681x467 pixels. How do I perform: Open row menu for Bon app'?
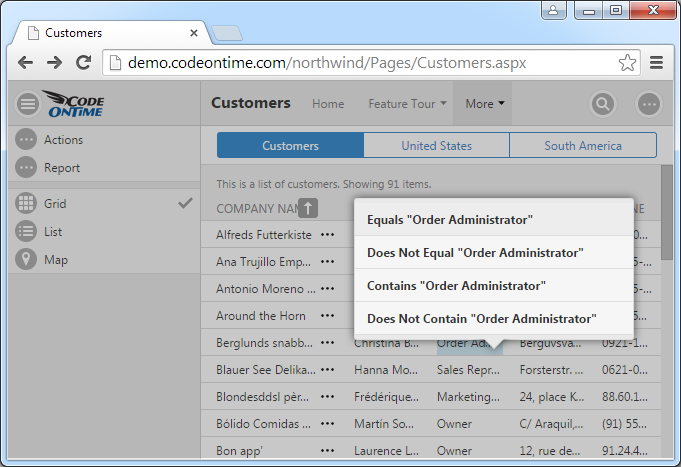327,450
